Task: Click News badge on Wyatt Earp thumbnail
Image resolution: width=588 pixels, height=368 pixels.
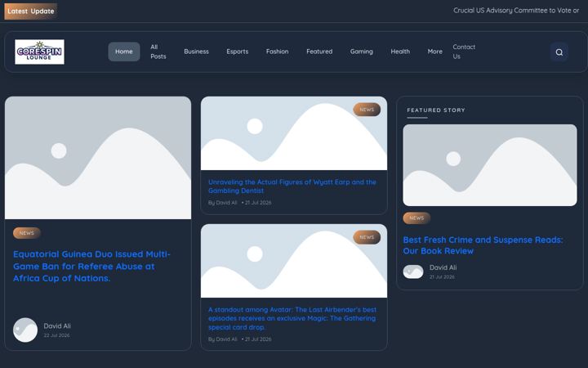Action: 367,110
